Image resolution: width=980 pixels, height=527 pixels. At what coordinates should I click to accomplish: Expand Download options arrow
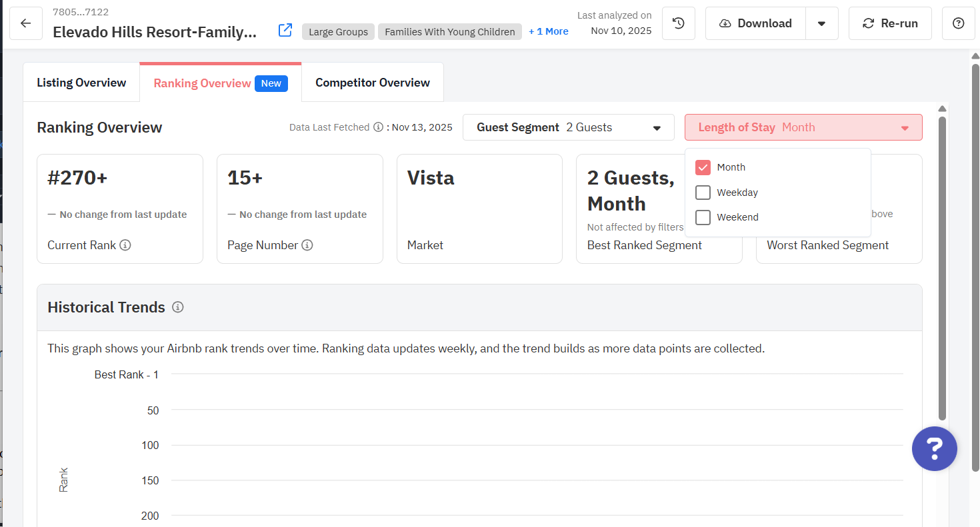pyautogui.click(x=821, y=23)
